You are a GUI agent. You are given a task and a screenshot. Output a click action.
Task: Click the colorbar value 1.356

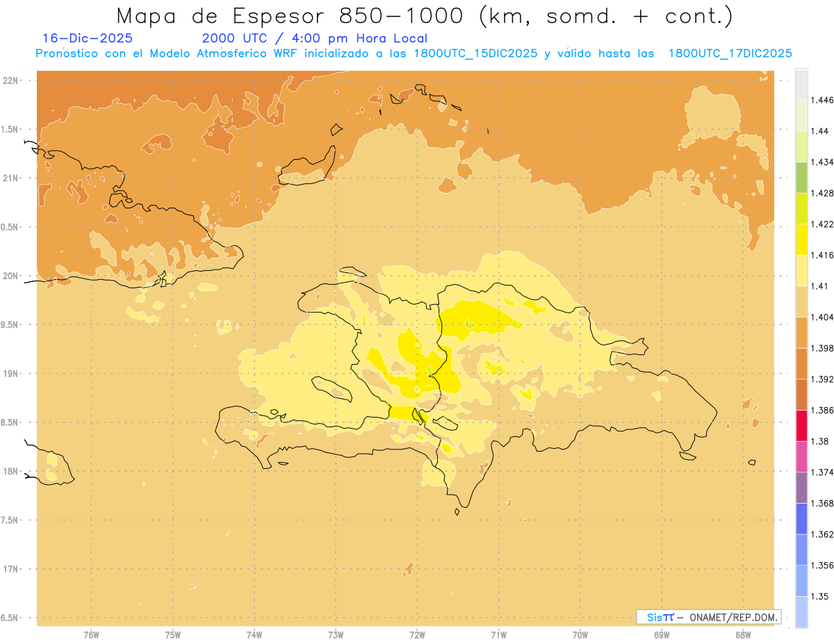pos(822,565)
